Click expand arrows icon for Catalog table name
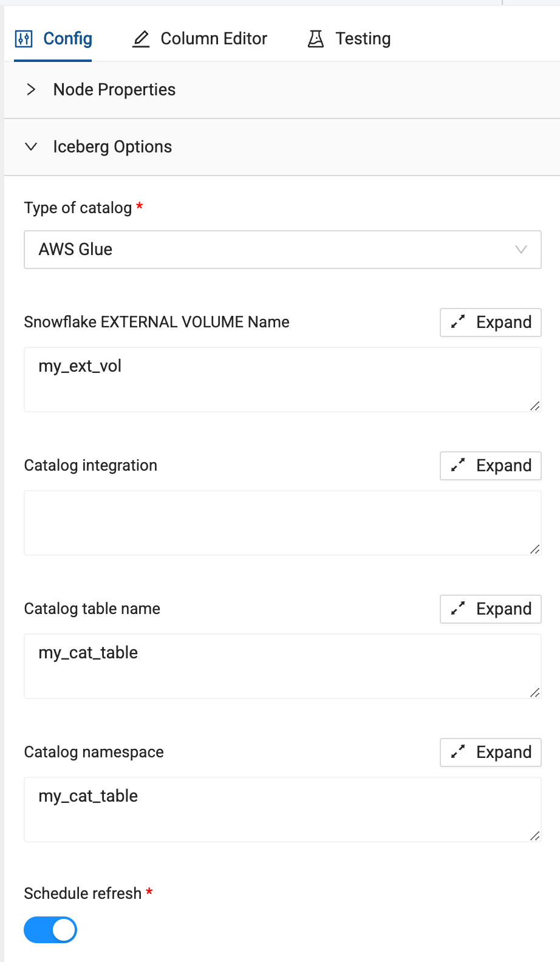This screenshot has width=560, height=962. coord(458,609)
